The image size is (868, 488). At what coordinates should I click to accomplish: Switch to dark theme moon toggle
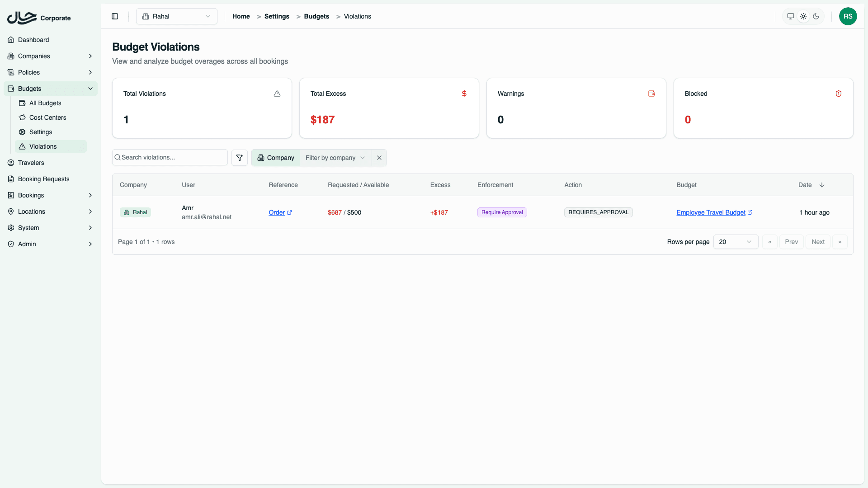(816, 16)
